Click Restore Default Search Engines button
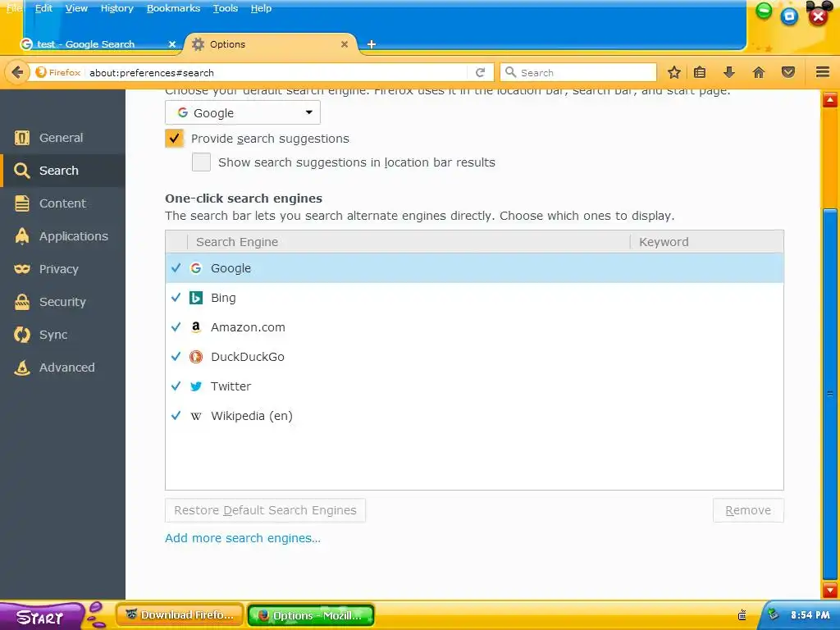Viewport: 840px width, 630px height. 265,510
